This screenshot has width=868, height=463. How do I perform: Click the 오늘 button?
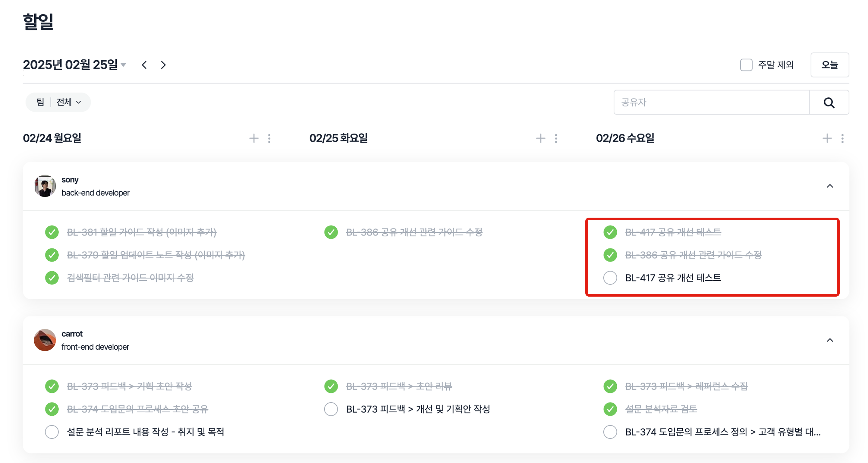829,65
